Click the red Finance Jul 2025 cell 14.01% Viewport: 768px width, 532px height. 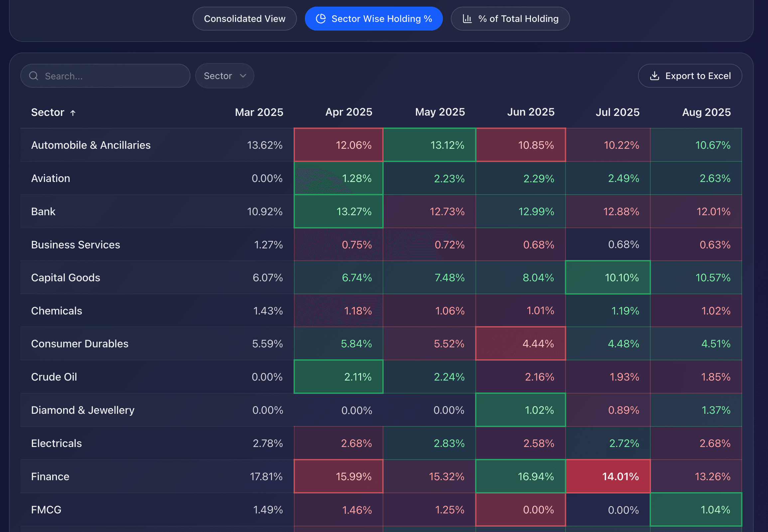click(608, 476)
